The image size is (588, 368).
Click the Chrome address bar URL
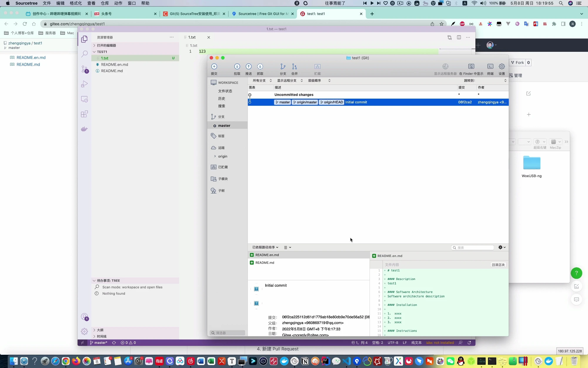77,24
